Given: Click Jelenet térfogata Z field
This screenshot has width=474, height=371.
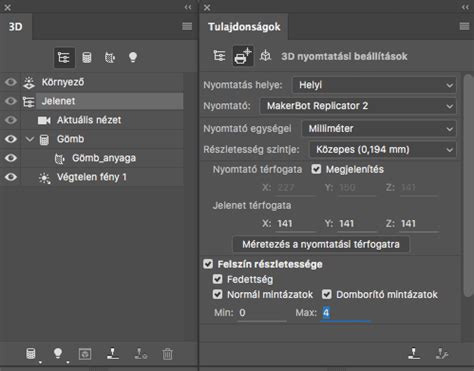Looking at the screenshot, I should click(x=419, y=224).
